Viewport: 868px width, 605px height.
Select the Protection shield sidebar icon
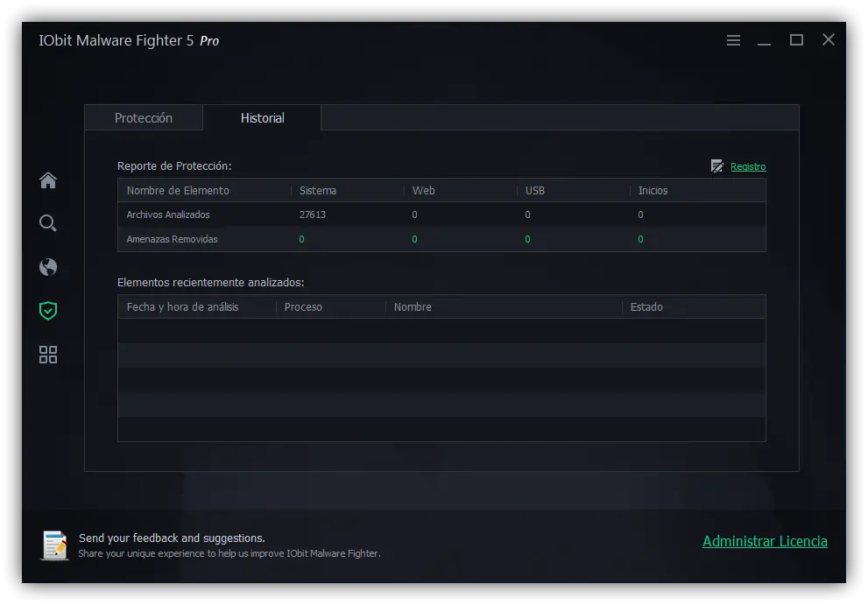(48, 310)
